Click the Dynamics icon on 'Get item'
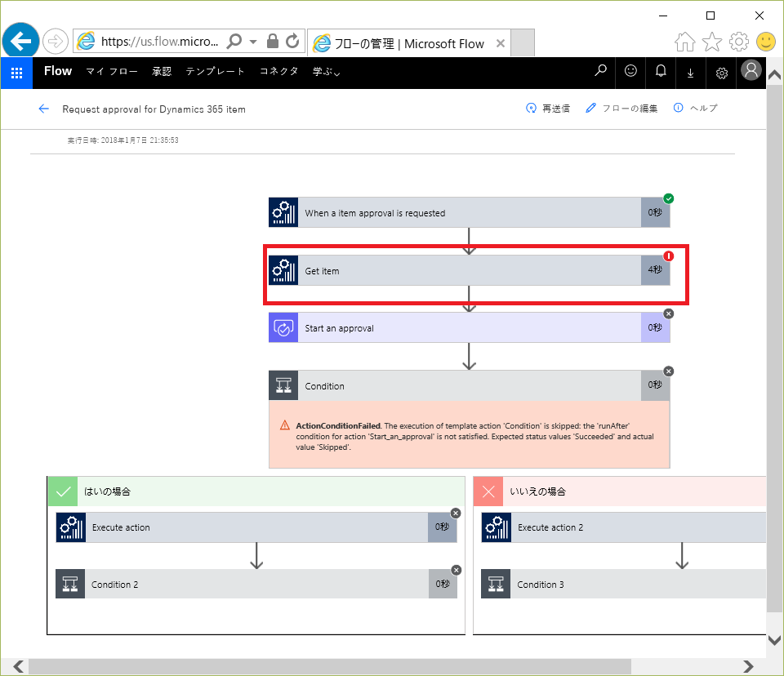The width and height of the screenshot is (784, 676). (283, 270)
